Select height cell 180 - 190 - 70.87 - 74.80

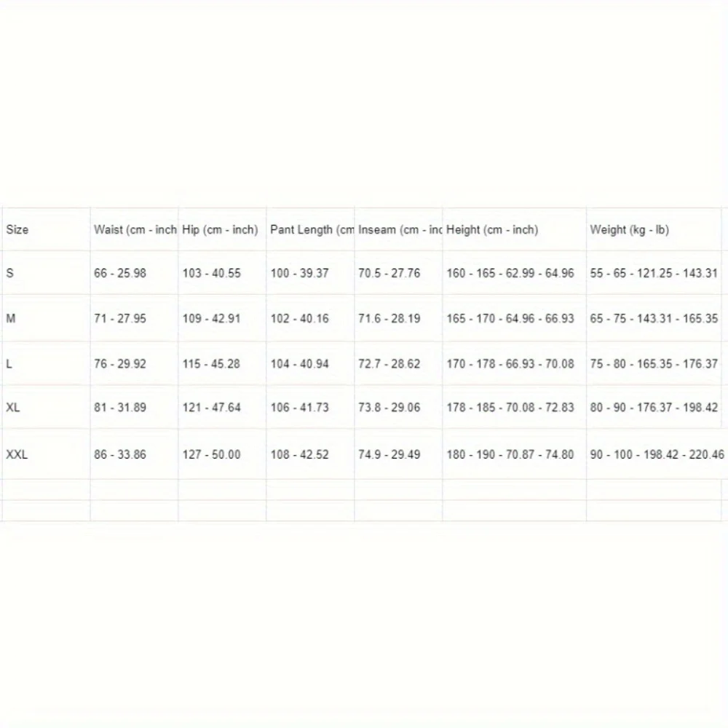514,454
